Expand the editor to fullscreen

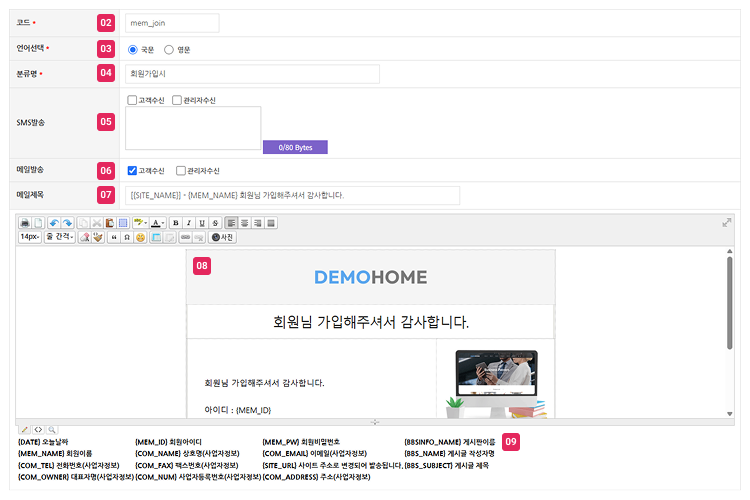click(727, 222)
